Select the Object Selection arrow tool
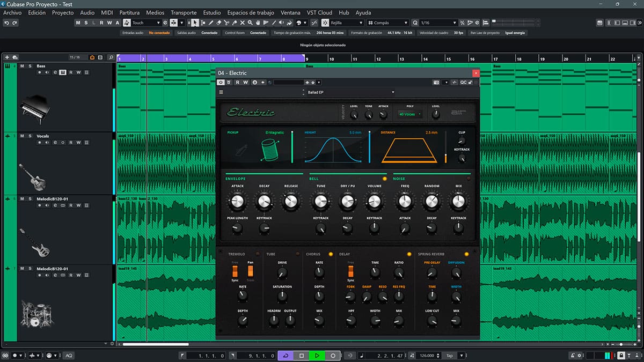Image resolution: width=644 pixels, height=362 pixels. pos(195,23)
